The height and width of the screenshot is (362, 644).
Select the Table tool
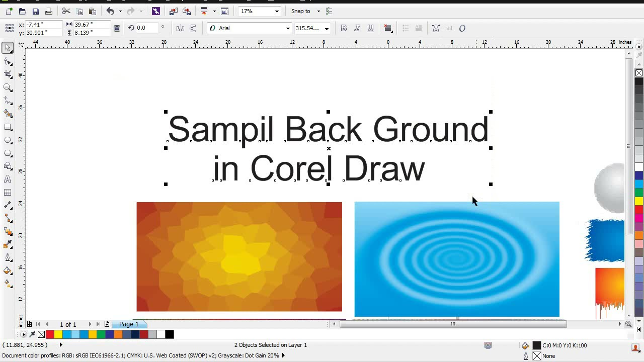point(8,193)
